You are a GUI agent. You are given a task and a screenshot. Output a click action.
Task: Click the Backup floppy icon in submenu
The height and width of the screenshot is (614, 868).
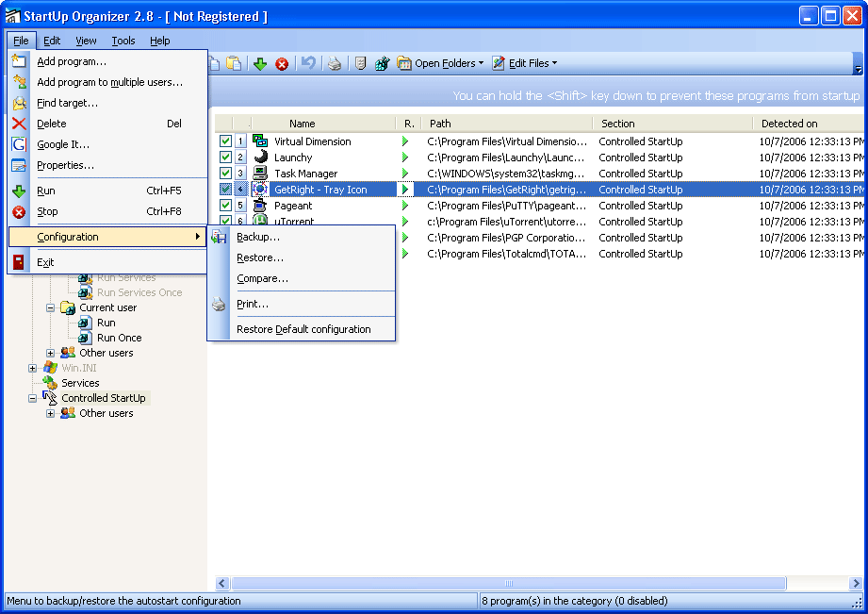[x=220, y=237]
